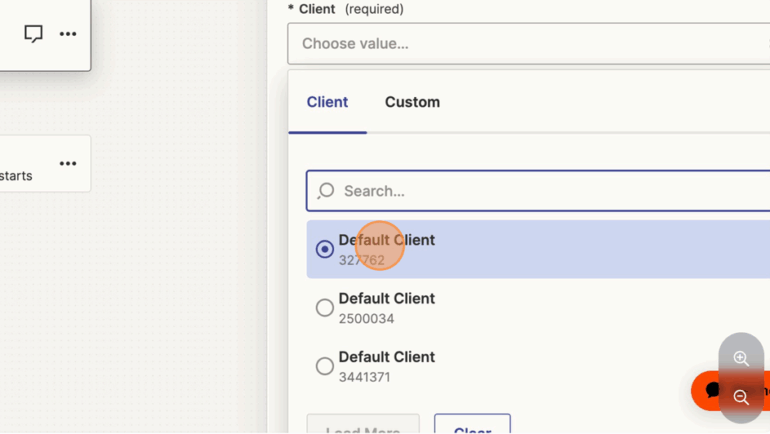Image resolution: width=770 pixels, height=434 pixels.
Task: Click the magnifier icon in the search box
Action: point(326,191)
